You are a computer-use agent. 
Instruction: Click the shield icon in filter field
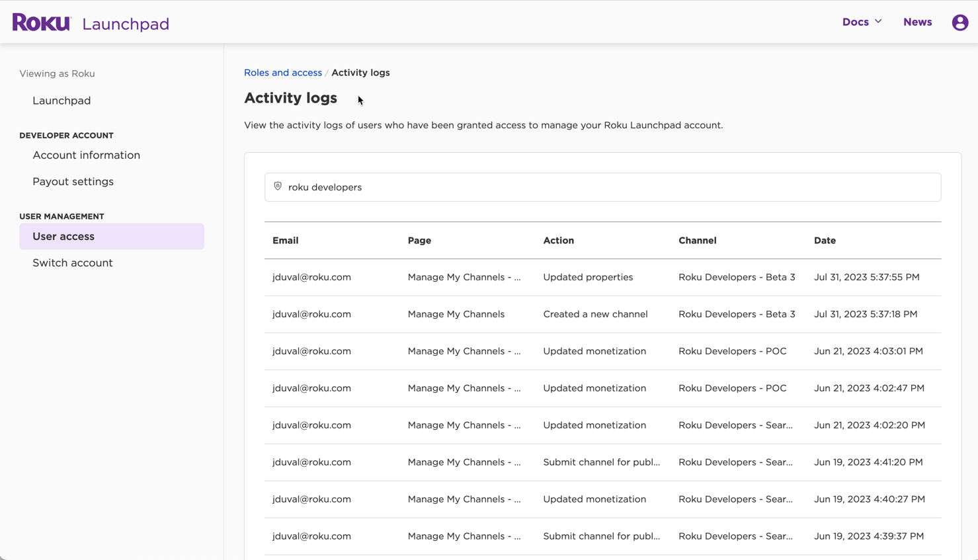click(278, 186)
